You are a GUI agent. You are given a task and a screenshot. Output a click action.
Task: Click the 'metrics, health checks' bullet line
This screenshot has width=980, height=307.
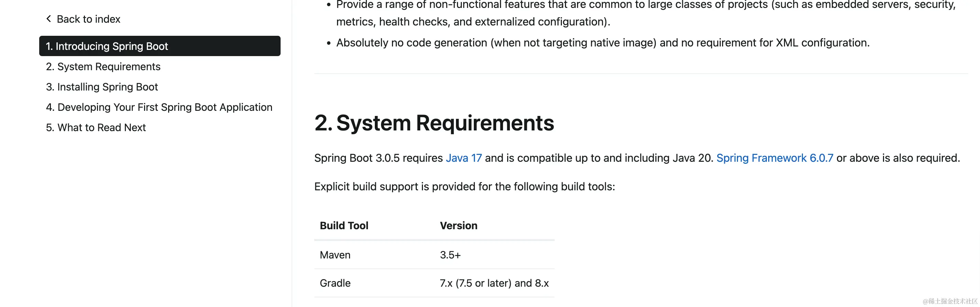[473, 22]
